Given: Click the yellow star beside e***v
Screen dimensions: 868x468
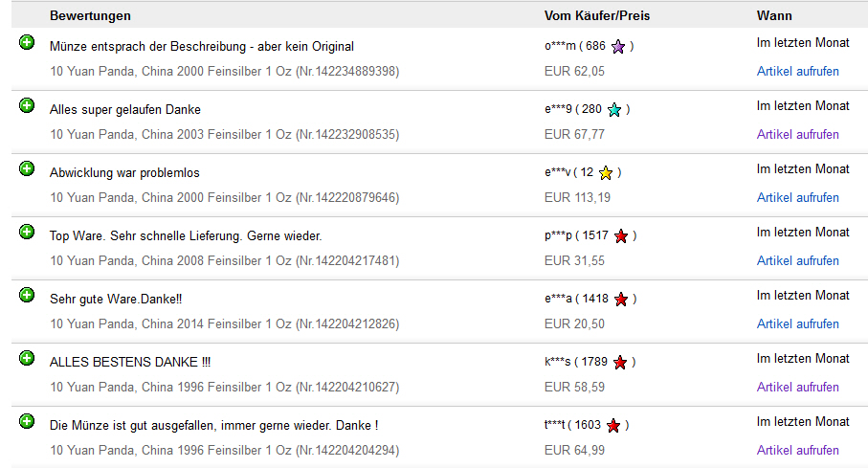Looking at the screenshot, I should [606, 173].
